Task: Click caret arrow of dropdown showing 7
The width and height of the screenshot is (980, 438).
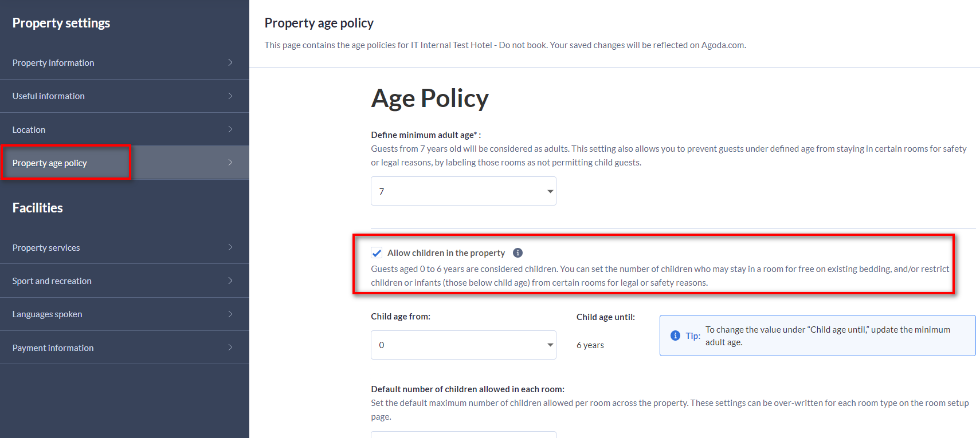Action: [x=550, y=191]
